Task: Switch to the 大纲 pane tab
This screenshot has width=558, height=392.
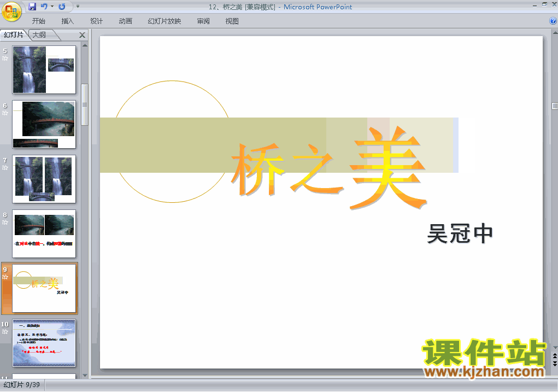Action: [40, 35]
